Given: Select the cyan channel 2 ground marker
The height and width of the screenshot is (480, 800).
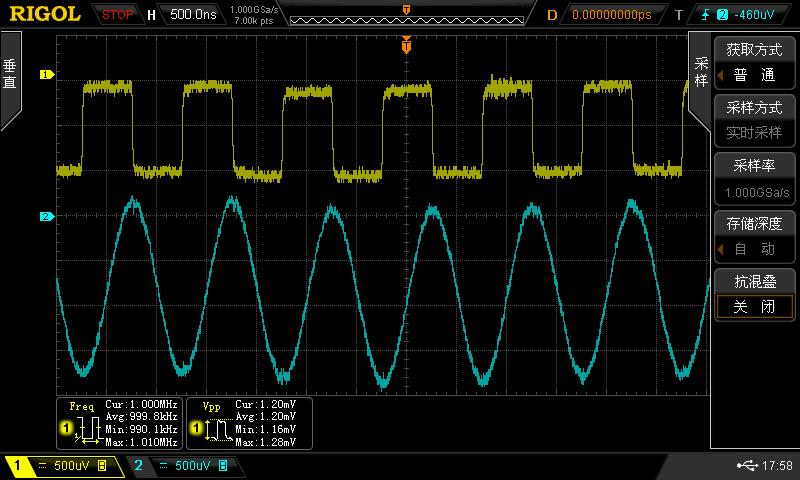Looking at the screenshot, I should point(45,216).
